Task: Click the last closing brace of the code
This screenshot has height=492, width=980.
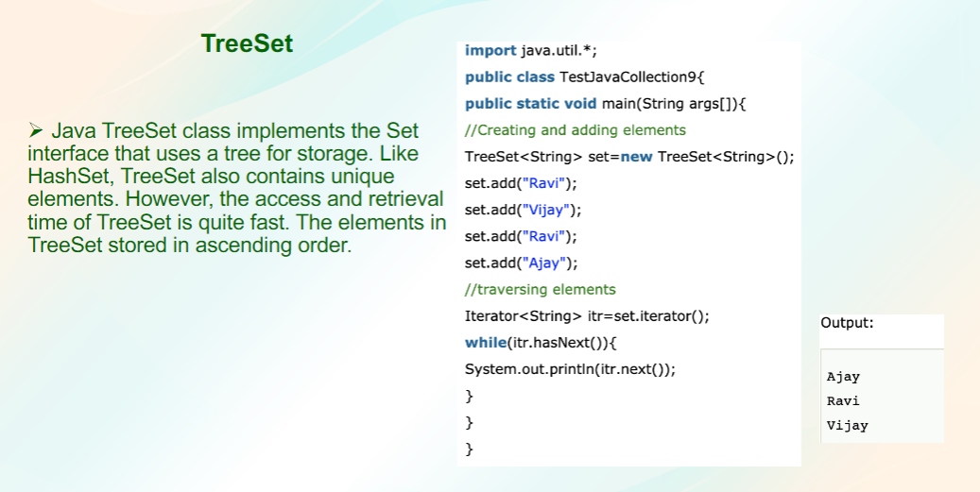Action: click(x=470, y=449)
